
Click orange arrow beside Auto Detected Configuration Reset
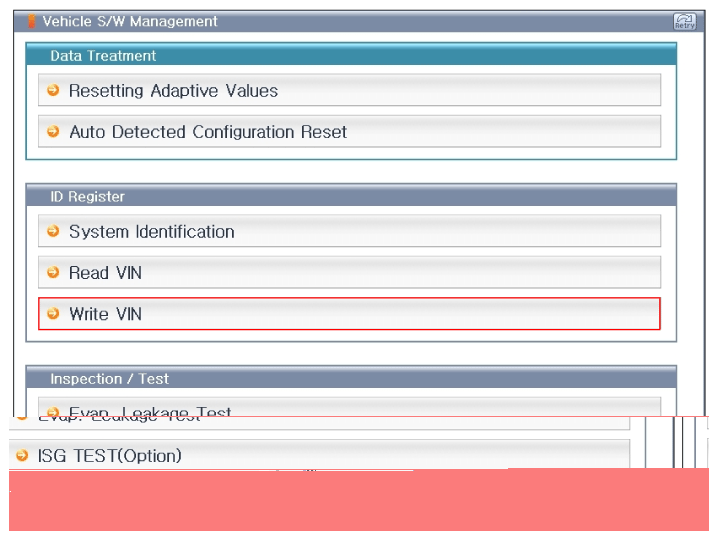click(53, 131)
